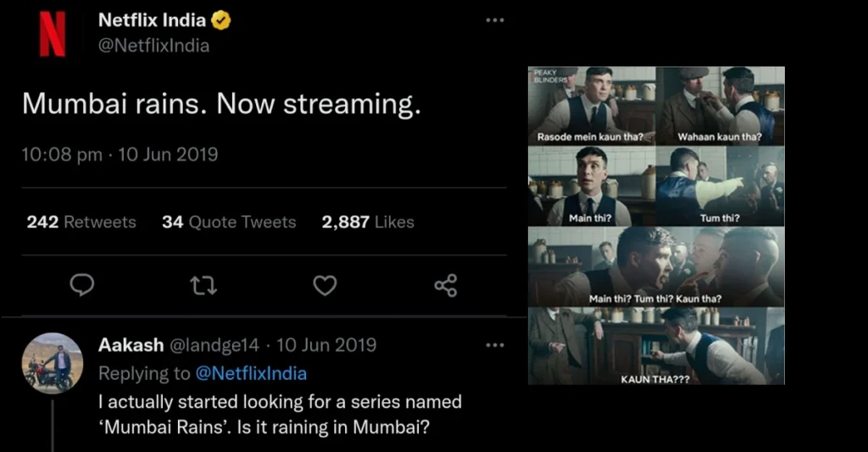
Task: Like the tweet with heart icon
Action: (325, 286)
